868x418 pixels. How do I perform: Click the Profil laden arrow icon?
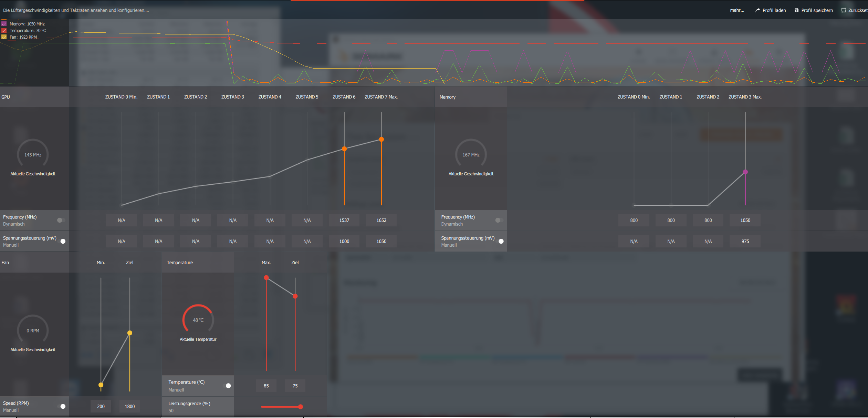(x=757, y=10)
